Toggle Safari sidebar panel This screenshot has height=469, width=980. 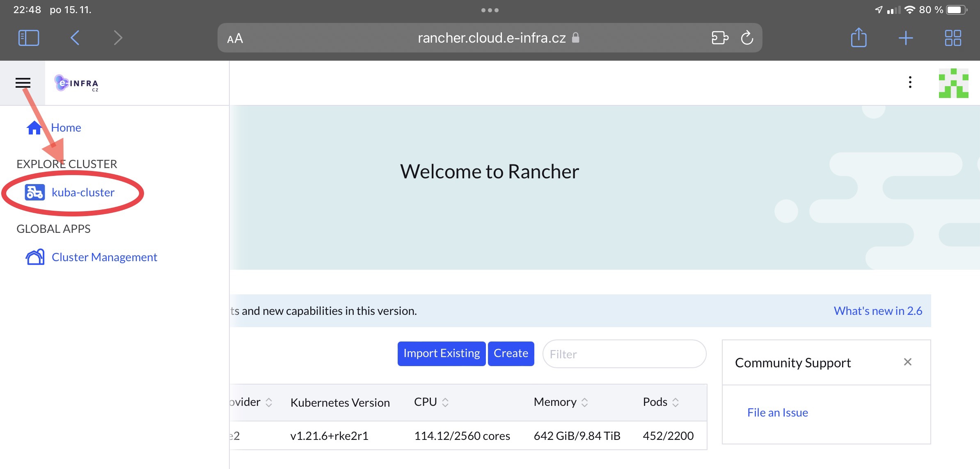(29, 38)
